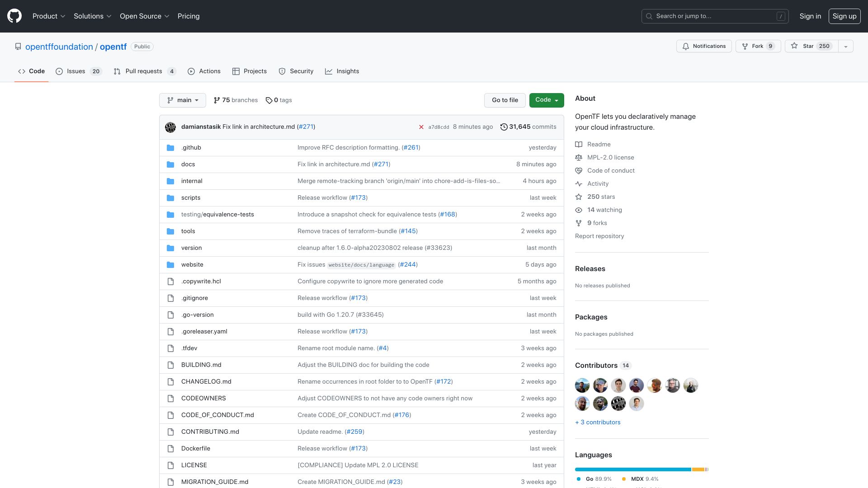The width and height of the screenshot is (868, 488).
Task: Click the search magnifier icon
Action: (x=649, y=16)
